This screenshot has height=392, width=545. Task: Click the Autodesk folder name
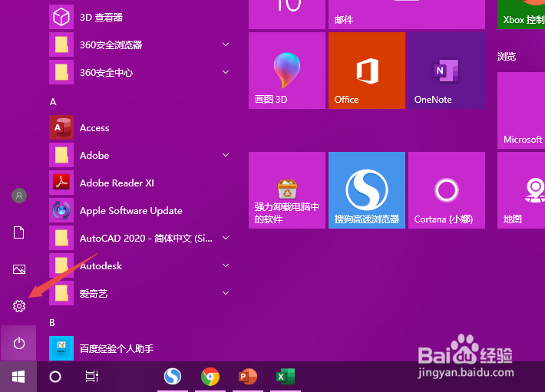coord(101,266)
